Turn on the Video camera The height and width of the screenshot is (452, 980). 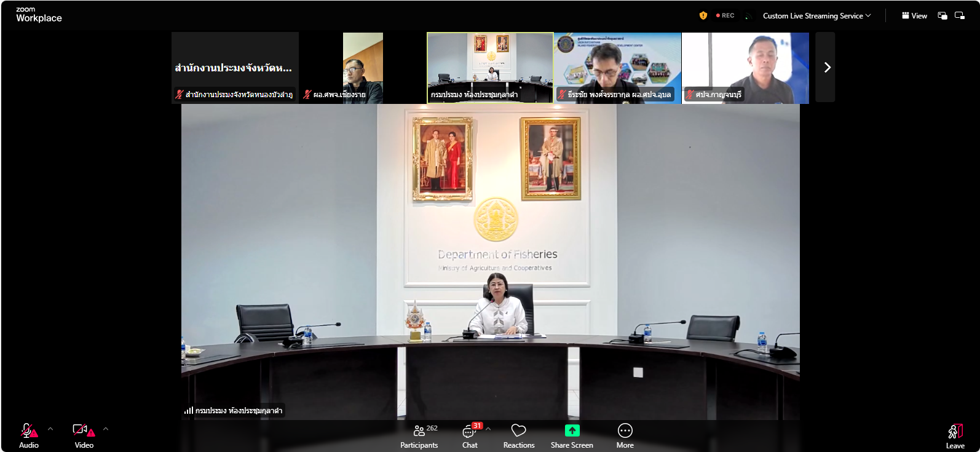(82, 430)
